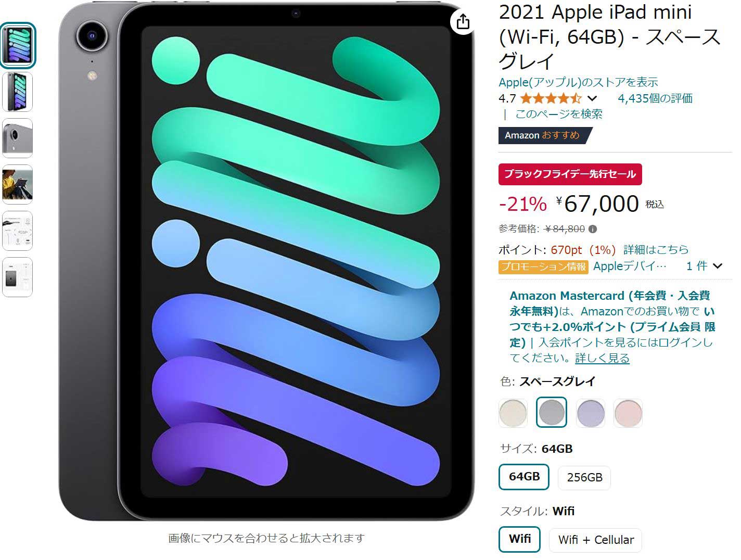Switch style to Wifi + Cellular

pos(595,540)
